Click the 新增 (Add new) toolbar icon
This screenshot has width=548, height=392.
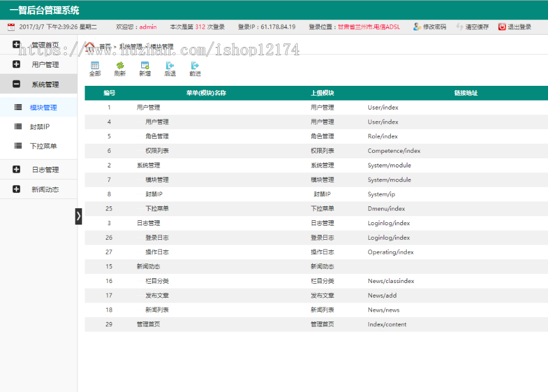click(144, 68)
